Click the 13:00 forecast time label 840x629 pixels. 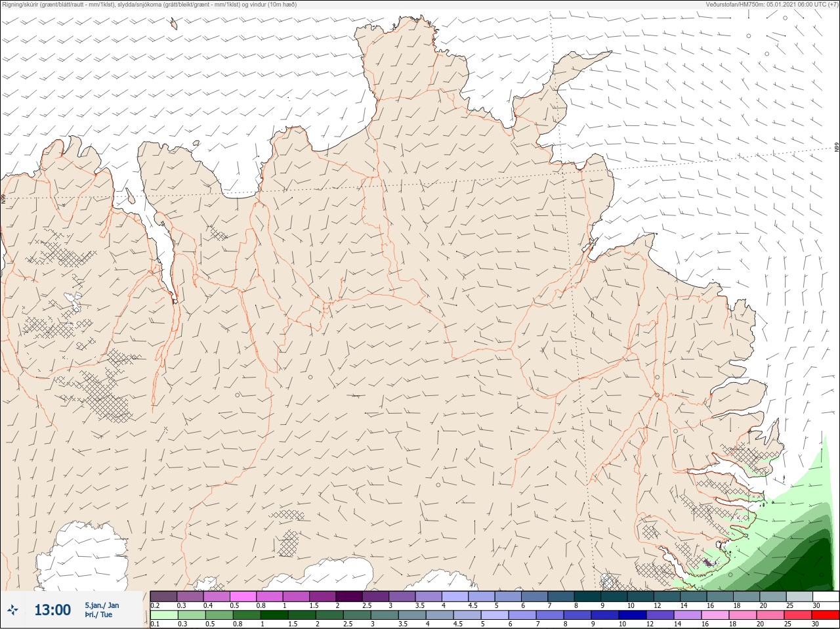point(52,610)
